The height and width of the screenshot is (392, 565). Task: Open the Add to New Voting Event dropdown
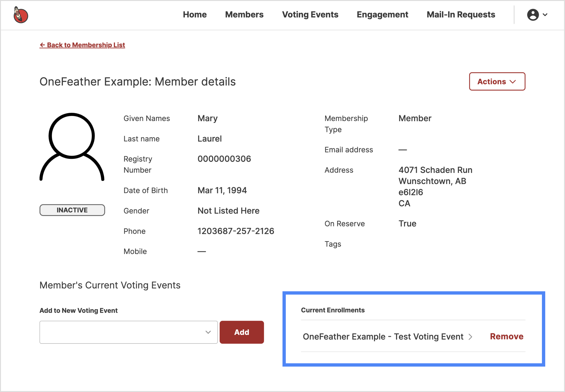(128, 332)
